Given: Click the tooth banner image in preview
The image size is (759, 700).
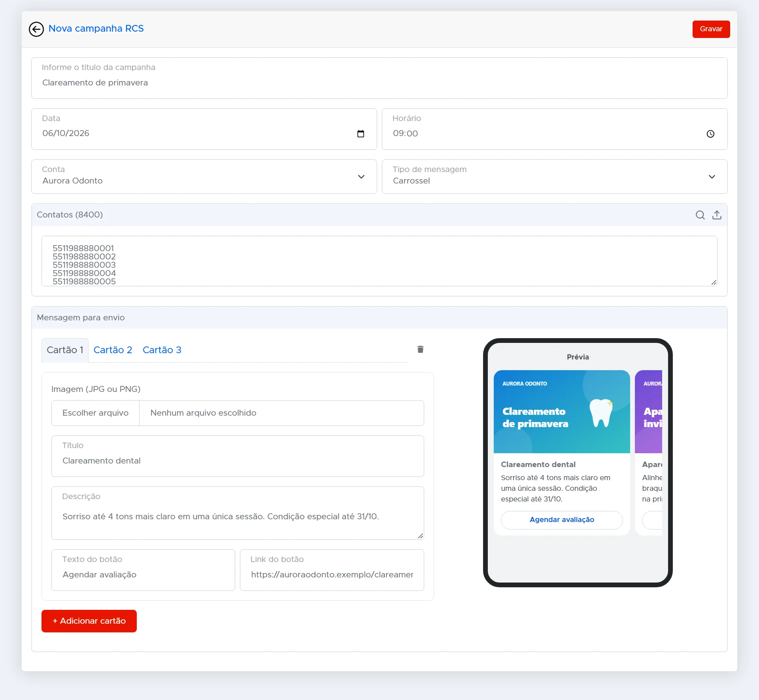Looking at the screenshot, I should (x=562, y=412).
